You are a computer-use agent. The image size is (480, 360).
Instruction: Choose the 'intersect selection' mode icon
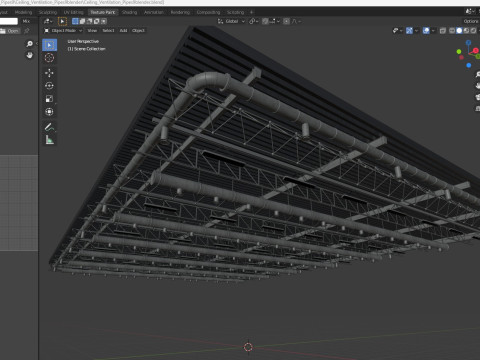[x=104, y=21]
